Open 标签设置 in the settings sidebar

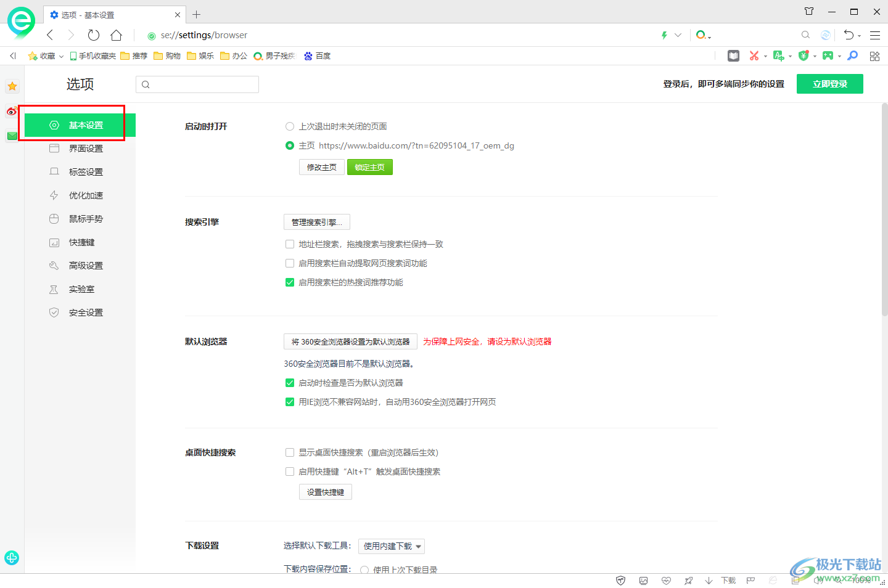click(80, 172)
